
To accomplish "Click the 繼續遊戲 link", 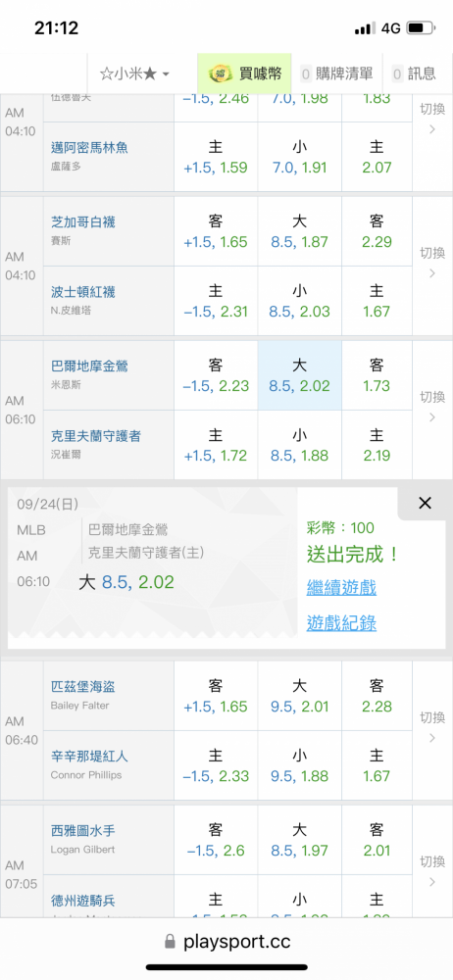I will tap(341, 587).
